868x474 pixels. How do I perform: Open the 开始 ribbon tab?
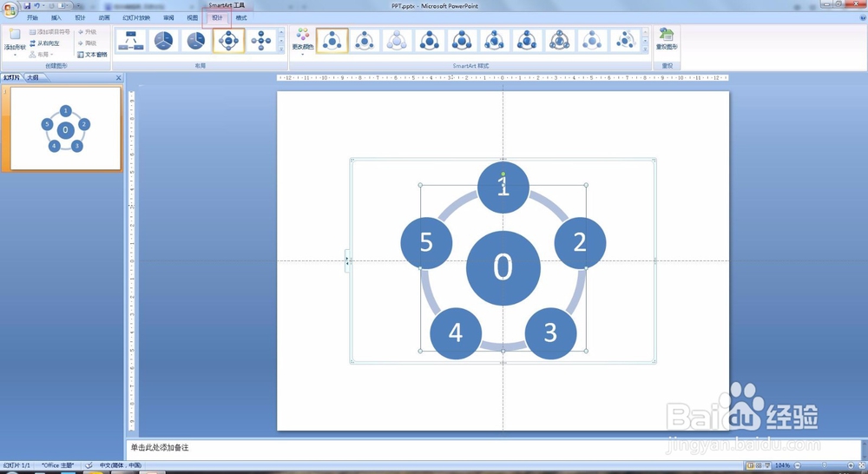click(x=33, y=17)
